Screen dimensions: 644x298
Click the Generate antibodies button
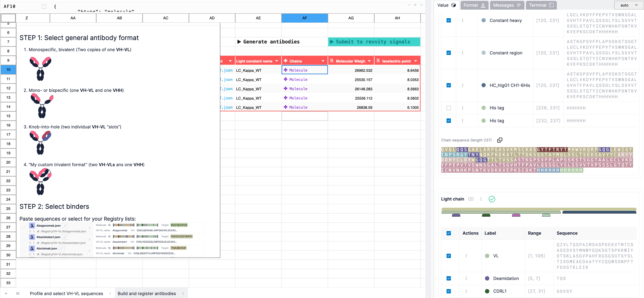pyautogui.click(x=268, y=42)
